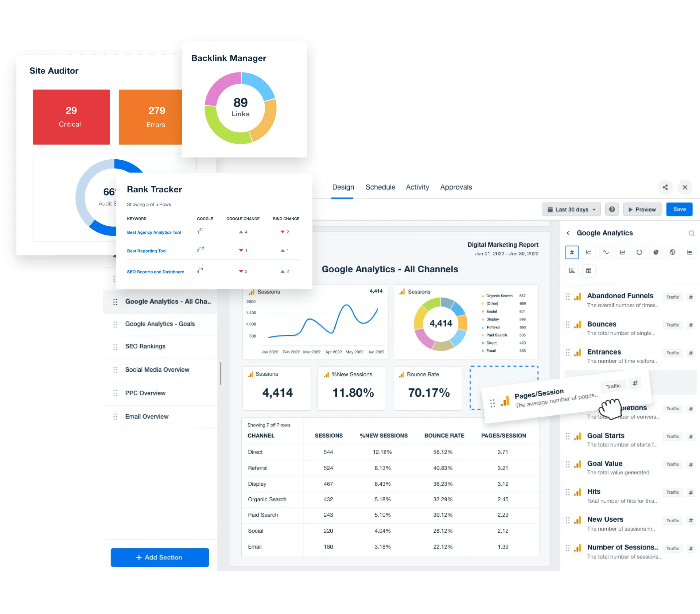Select the stat number (#) widget type
This screenshot has width=700, height=614.
point(572,252)
